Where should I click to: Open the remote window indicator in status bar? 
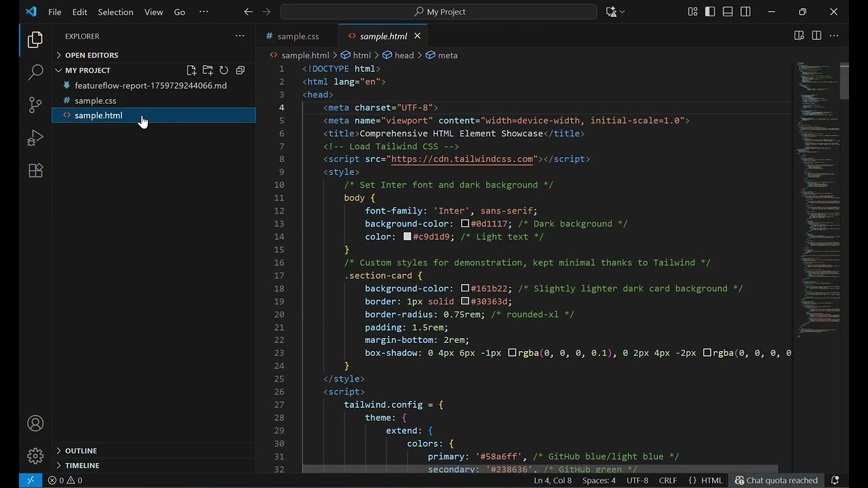31,481
